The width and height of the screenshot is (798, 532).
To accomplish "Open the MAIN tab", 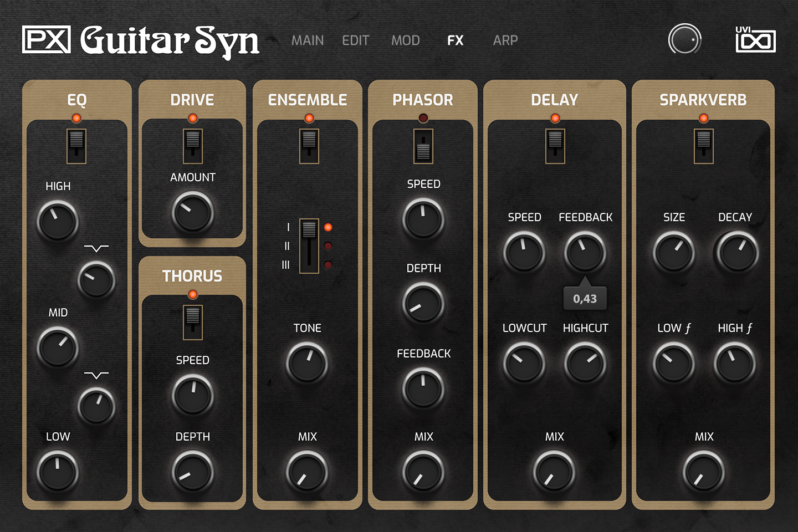I will click(x=308, y=40).
